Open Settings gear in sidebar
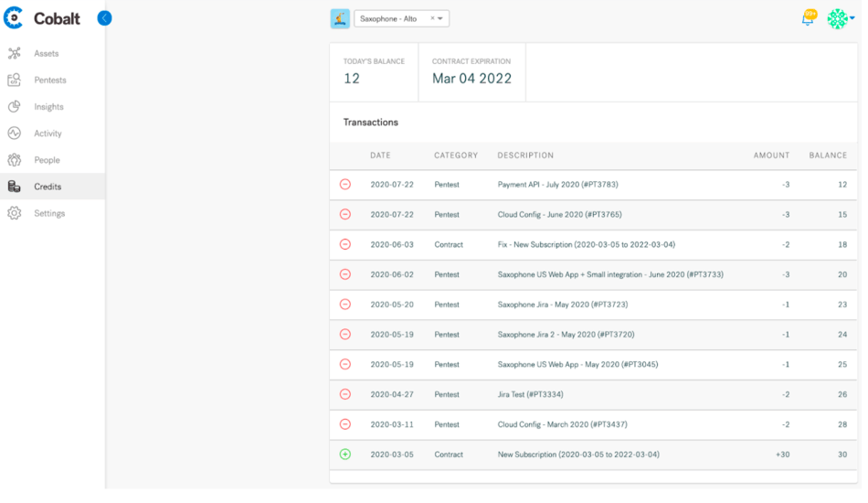The image size is (868, 503). click(15, 213)
